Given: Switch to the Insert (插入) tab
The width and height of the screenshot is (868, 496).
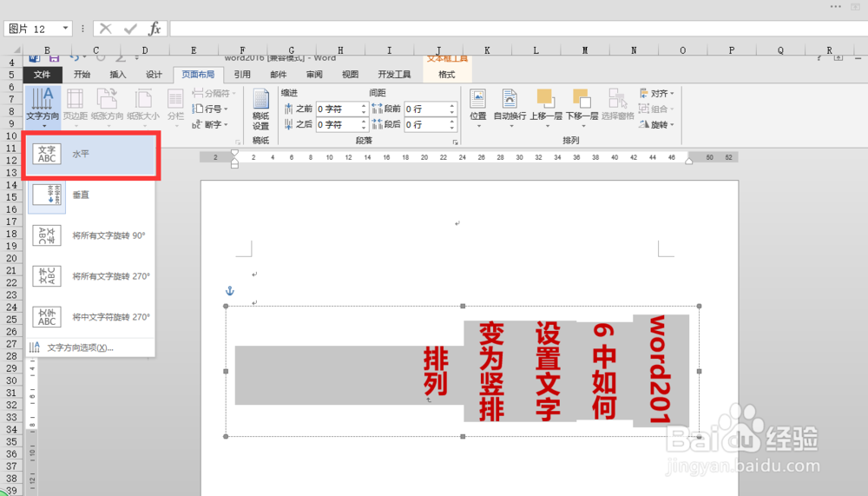Looking at the screenshot, I should point(118,74).
